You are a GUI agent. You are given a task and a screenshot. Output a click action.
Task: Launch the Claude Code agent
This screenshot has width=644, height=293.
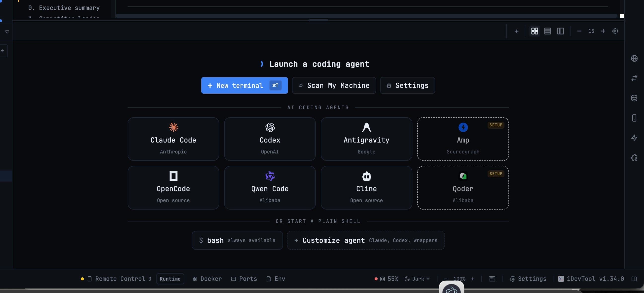click(x=173, y=139)
